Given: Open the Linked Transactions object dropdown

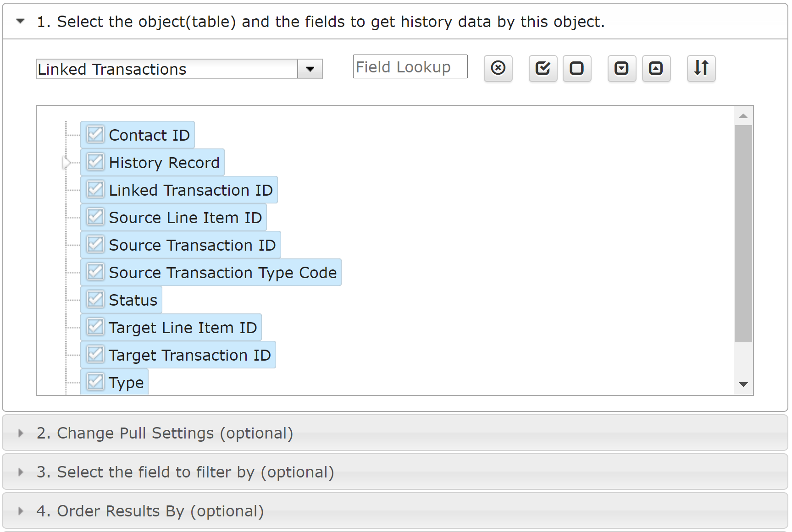Looking at the screenshot, I should 310,69.
